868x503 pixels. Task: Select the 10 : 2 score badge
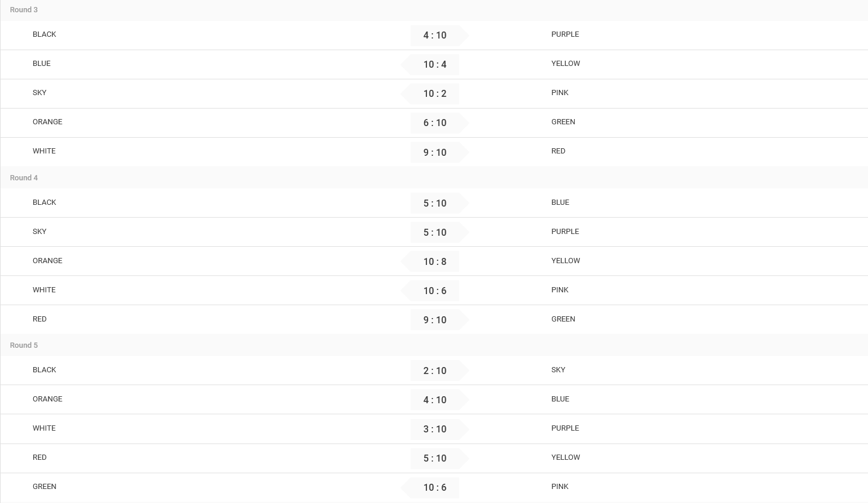coord(435,94)
